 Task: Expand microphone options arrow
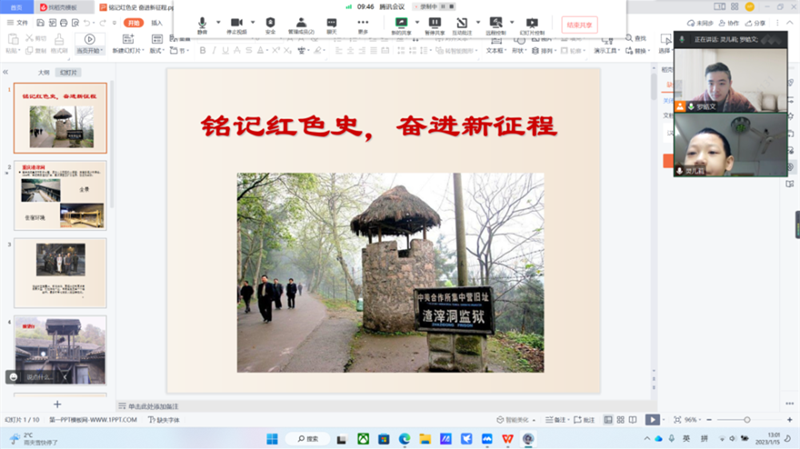218,22
